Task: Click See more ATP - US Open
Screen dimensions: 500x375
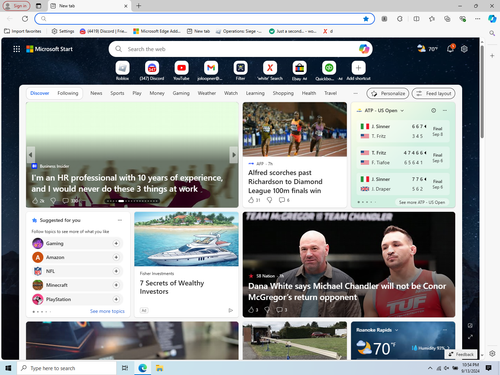Action: (422, 202)
